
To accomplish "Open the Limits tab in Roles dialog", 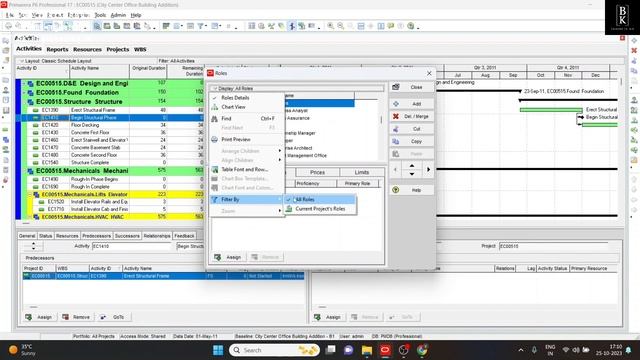I will (x=362, y=172).
